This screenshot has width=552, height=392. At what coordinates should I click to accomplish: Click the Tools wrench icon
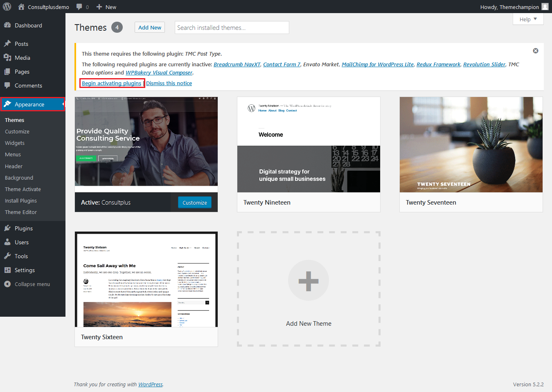7,256
